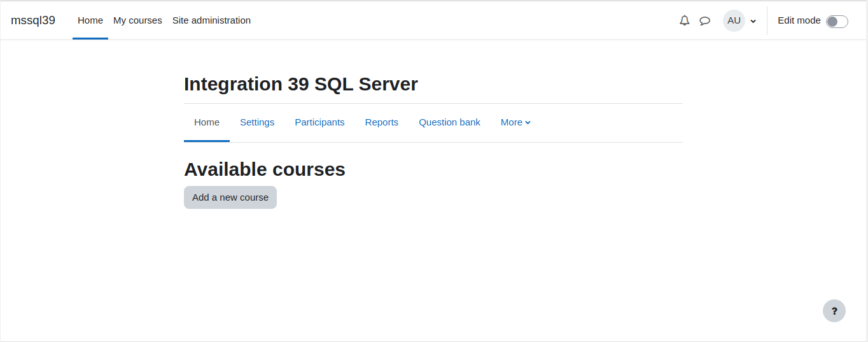
Task: Switch to the Participants tab
Action: (319, 122)
